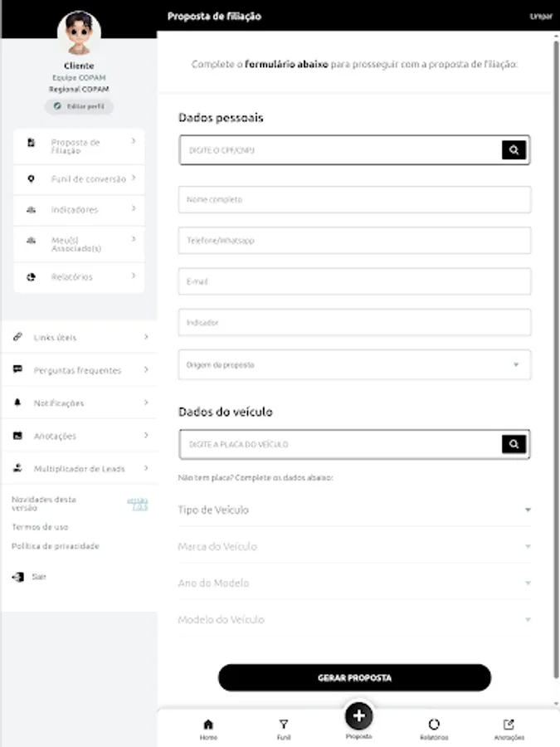
Task: Click the user avatar picture
Action: click(x=79, y=33)
